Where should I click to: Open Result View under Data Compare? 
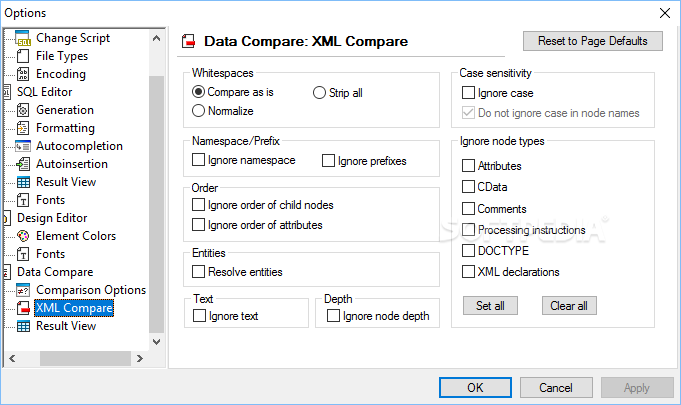(x=66, y=326)
